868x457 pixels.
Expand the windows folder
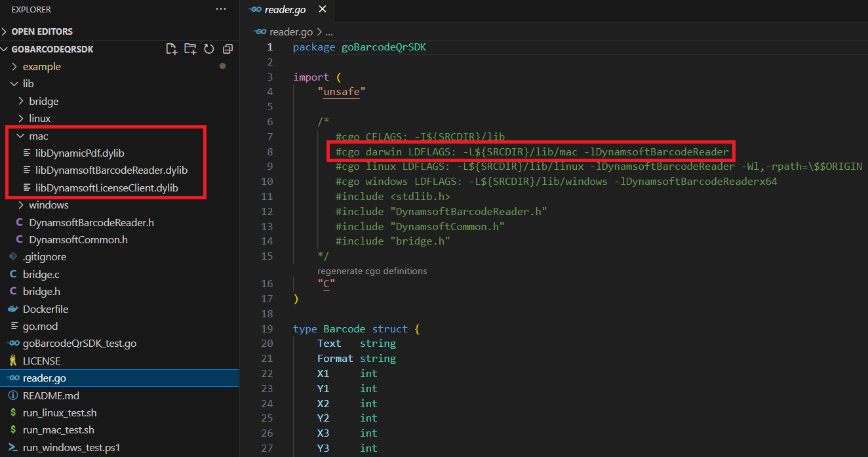click(x=49, y=205)
